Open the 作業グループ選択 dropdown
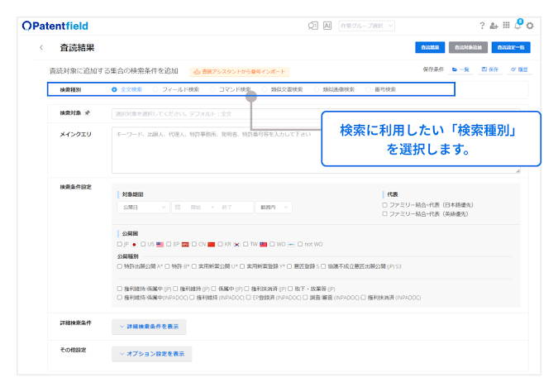This screenshot has height=392, width=558. [365, 26]
